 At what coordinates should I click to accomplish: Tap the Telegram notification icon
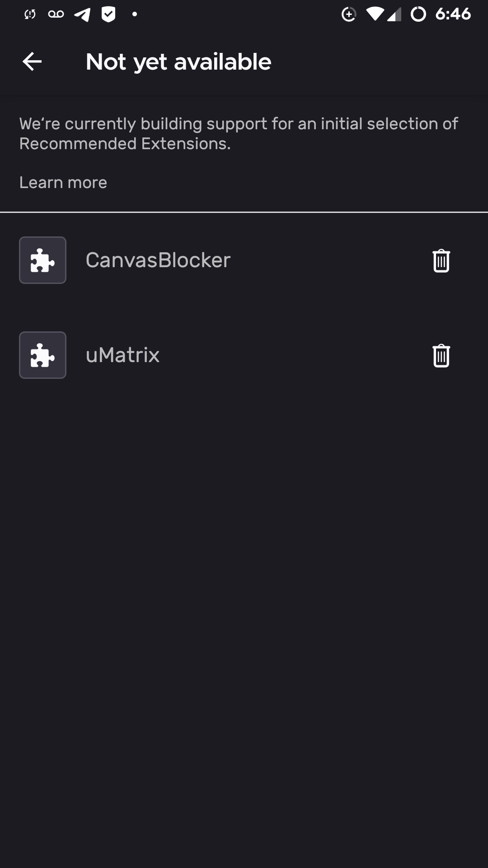(x=82, y=14)
